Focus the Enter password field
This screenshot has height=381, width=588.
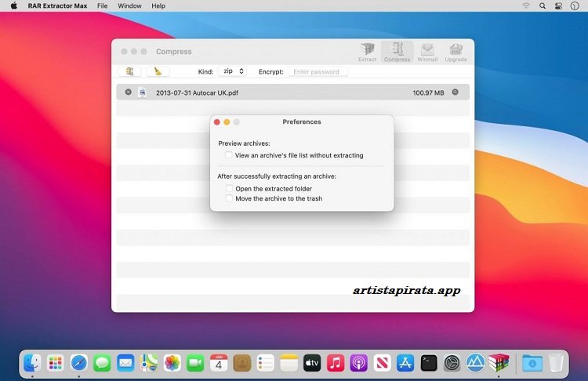tap(318, 71)
